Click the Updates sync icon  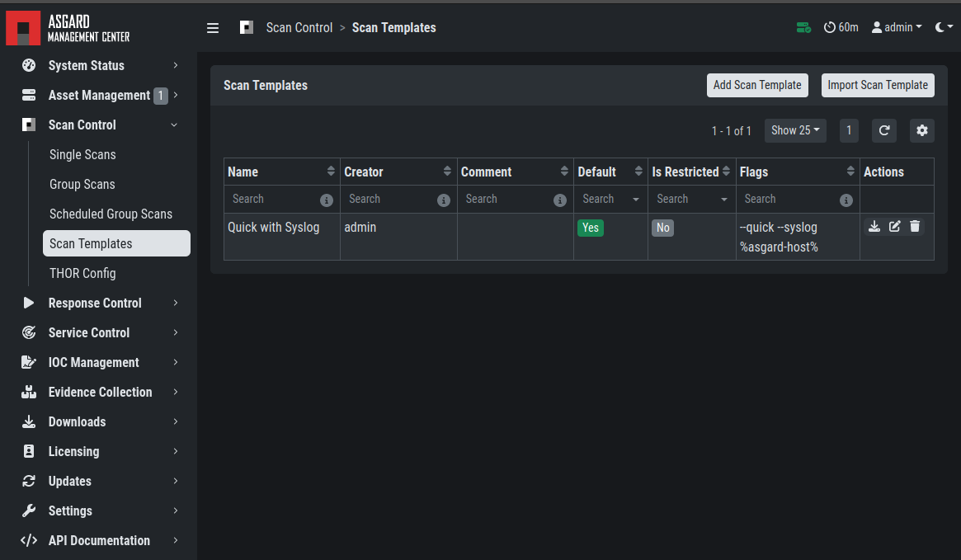click(29, 481)
